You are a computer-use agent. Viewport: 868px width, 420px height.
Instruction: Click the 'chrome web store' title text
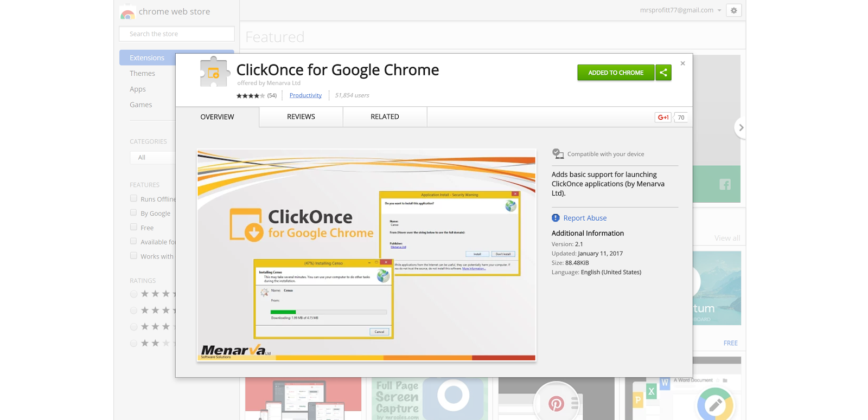coord(174,11)
